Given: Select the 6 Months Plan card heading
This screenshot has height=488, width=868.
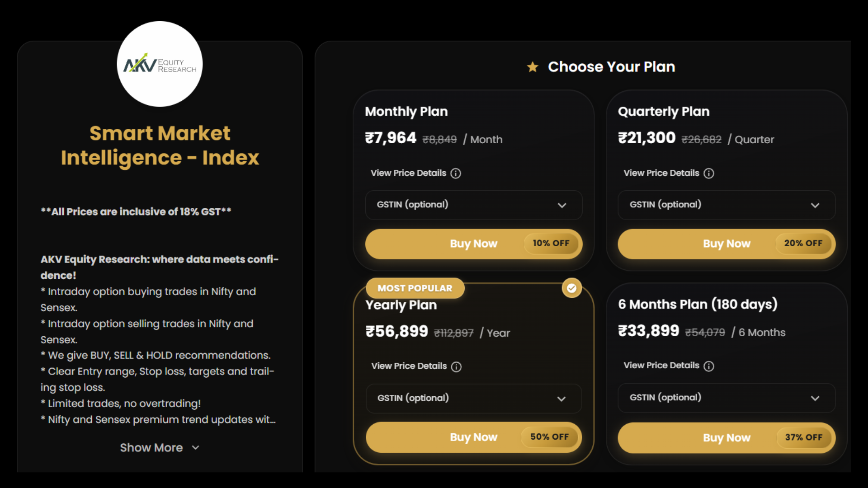Looking at the screenshot, I should pyautogui.click(x=698, y=305).
